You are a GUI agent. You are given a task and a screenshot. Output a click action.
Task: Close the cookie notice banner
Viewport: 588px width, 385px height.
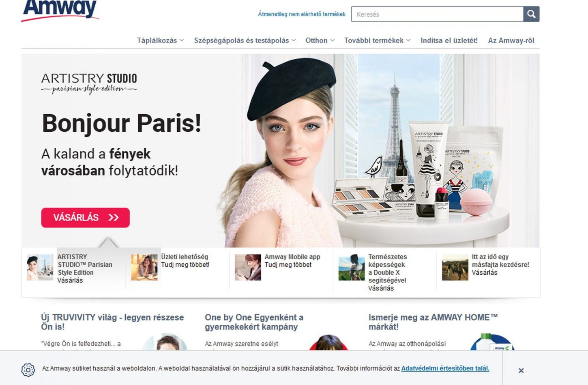tap(521, 370)
